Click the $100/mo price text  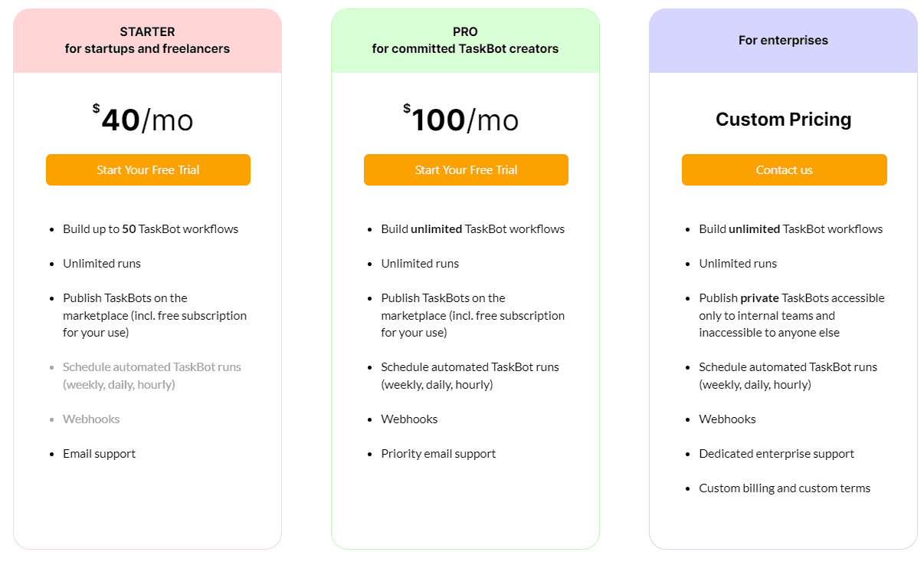(x=460, y=119)
